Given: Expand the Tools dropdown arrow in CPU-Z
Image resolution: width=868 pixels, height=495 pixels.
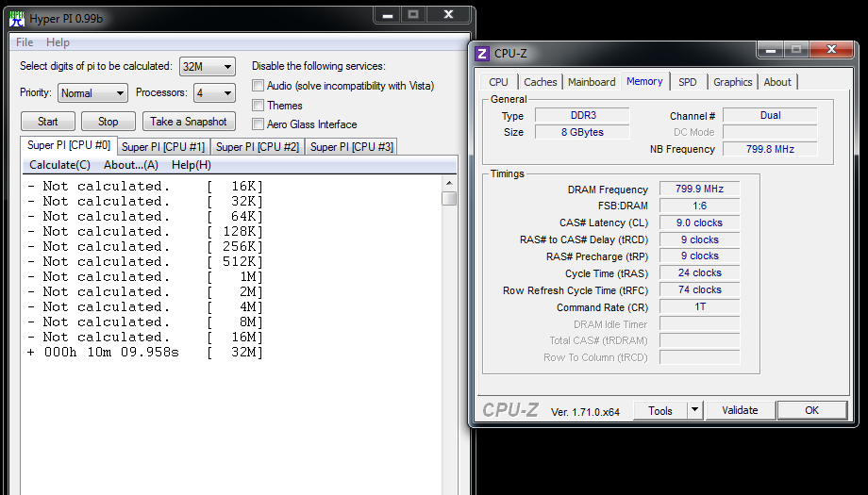Looking at the screenshot, I should tap(694, 410).
